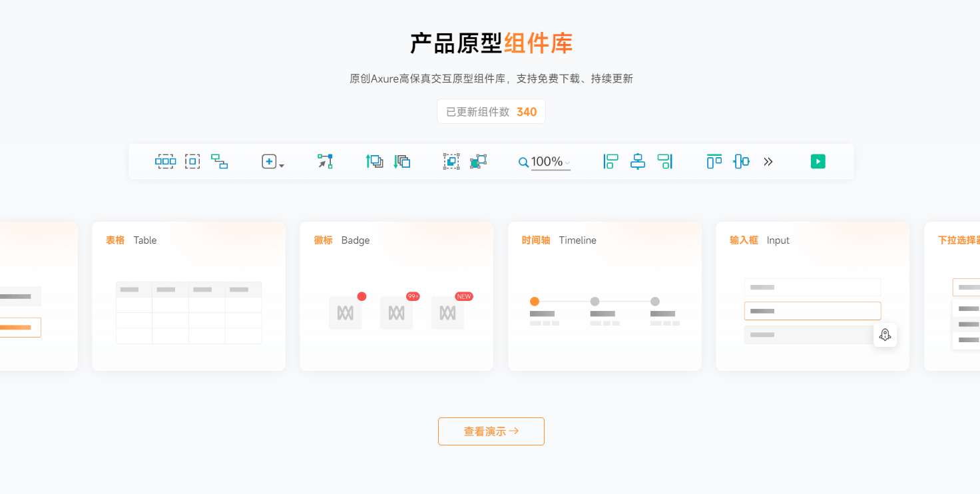
Task: Click the gray disabled input field
Action: click(x=809, y=335)
